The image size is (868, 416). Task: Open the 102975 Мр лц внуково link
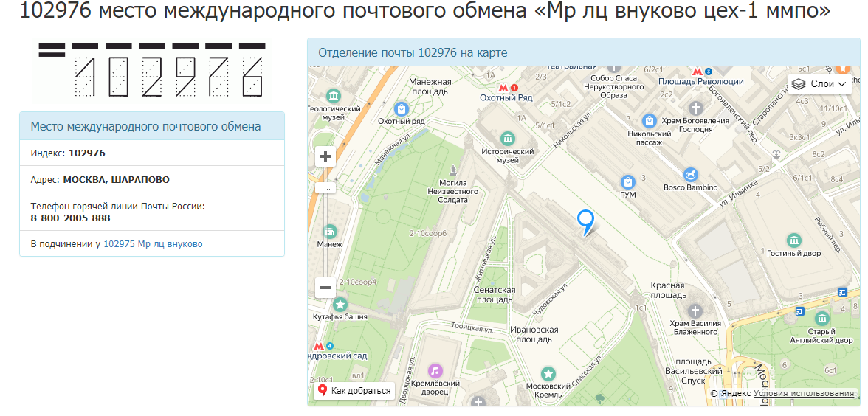tap(153, 244)
